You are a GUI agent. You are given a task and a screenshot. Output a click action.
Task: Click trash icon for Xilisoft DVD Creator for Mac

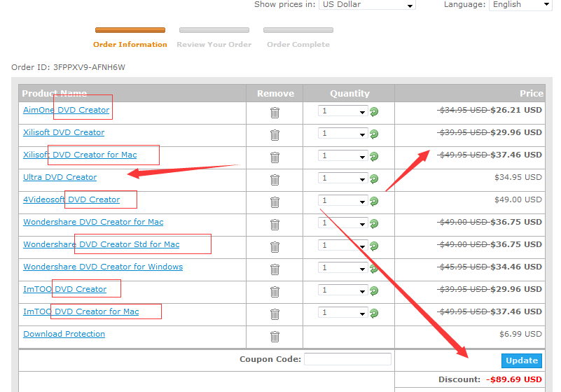(275, 157)
